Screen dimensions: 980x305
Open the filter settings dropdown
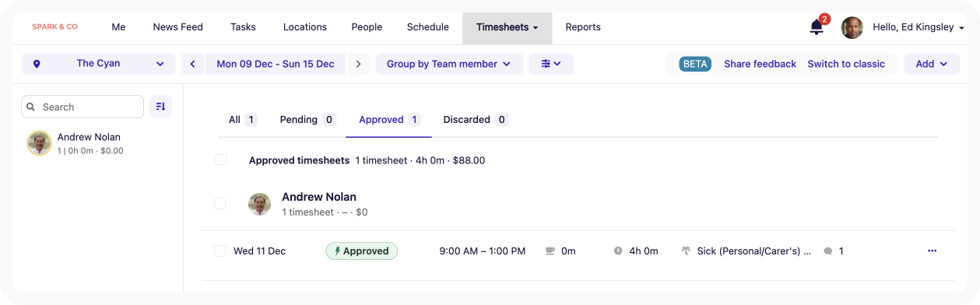[551, 64]
